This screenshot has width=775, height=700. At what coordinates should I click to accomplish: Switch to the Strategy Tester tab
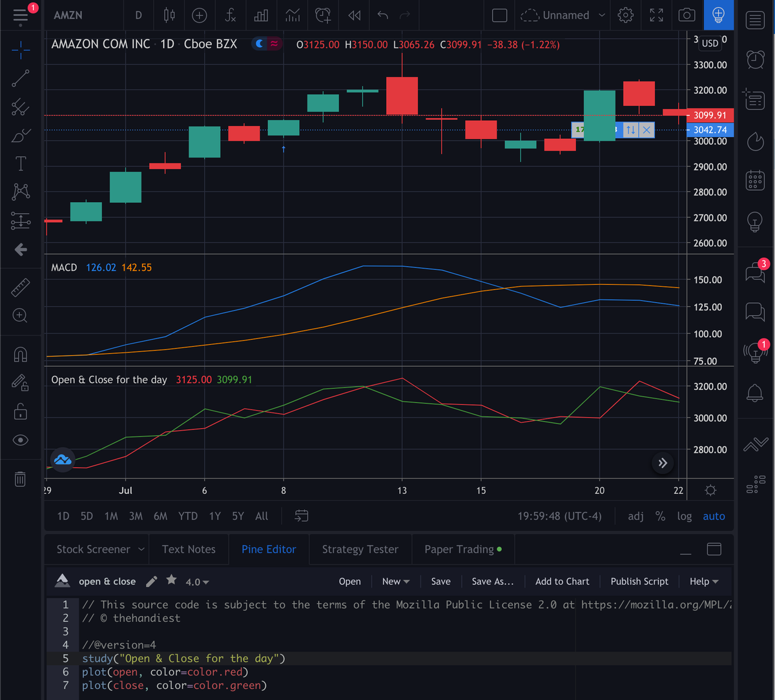point(360,550)
